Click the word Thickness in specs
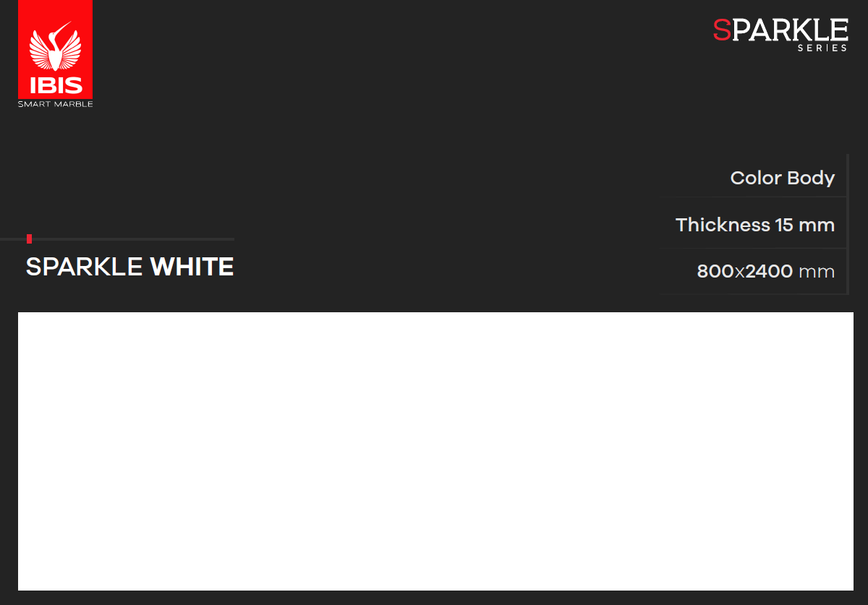The height and width of the screenshot is (605, 868). coord(723,225)
